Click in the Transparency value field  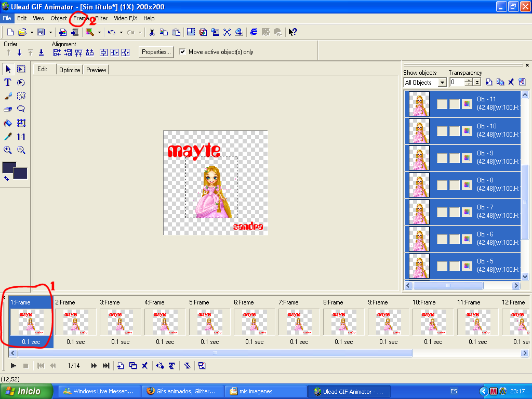(457, 83)
